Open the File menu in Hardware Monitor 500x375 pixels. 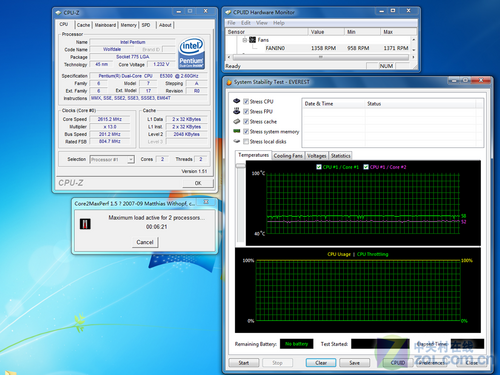[231, 23]
